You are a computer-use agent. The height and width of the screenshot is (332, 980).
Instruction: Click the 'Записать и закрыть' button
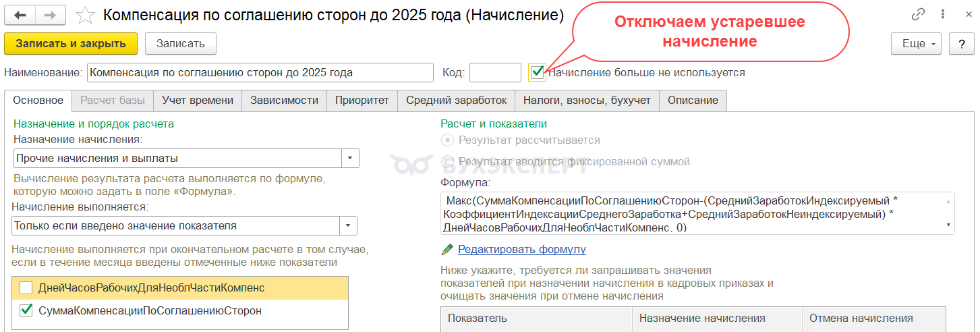71,44
